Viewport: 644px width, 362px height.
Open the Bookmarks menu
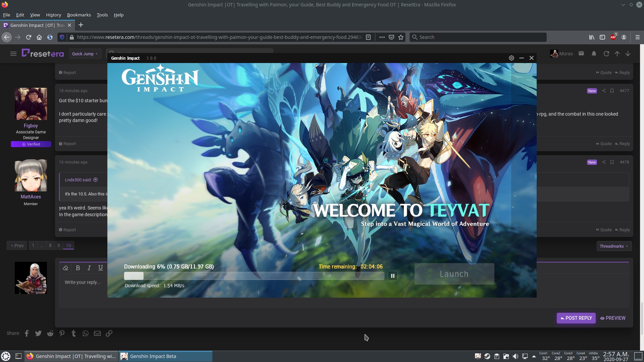pyautogui.click(x=79, y=15)
